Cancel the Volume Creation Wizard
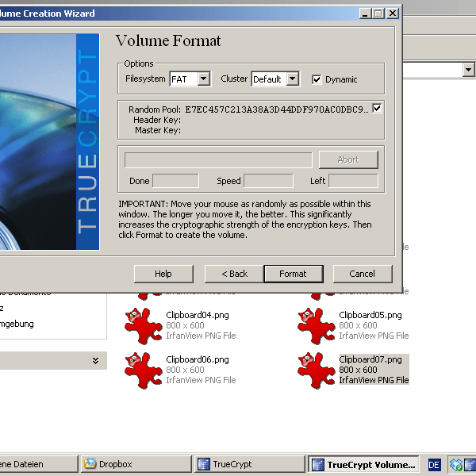 [x=363, y=274]
